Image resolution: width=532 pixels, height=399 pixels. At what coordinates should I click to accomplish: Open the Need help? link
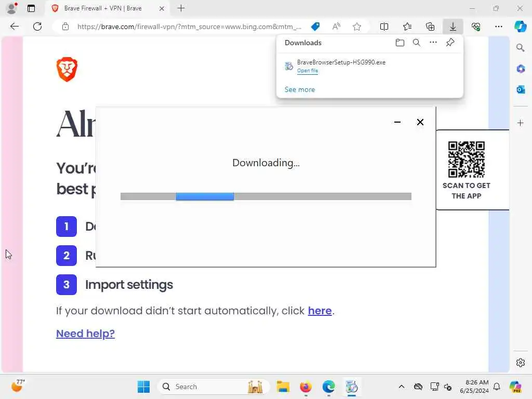pyautogui.click(x=85, y=334)
